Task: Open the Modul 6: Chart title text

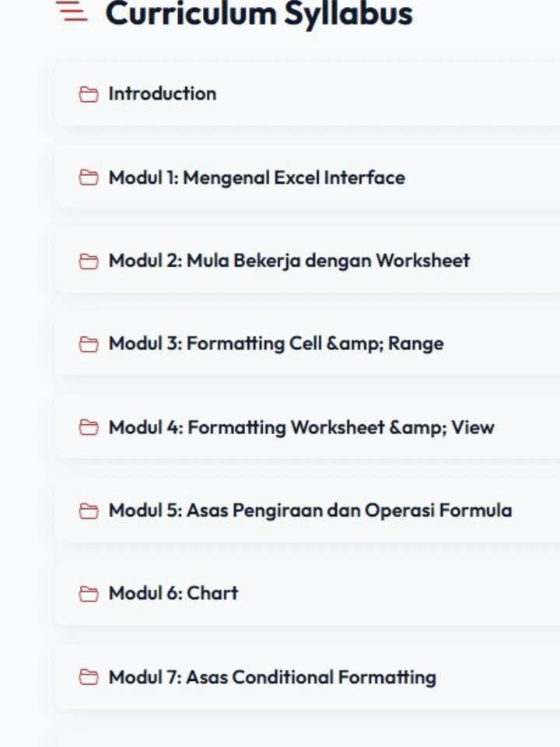Action: pos(173,593)
